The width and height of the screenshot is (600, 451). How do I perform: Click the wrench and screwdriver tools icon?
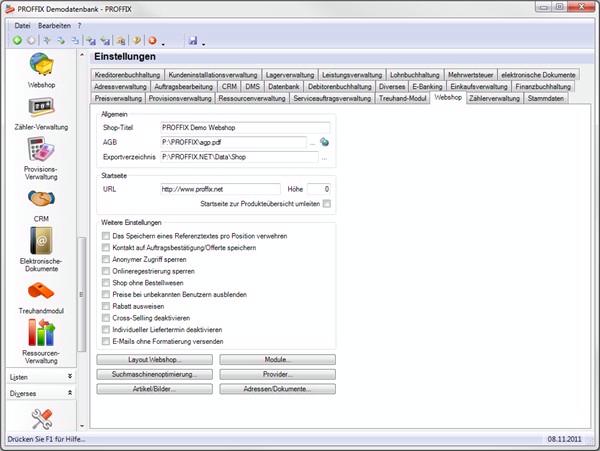[41, 419]
